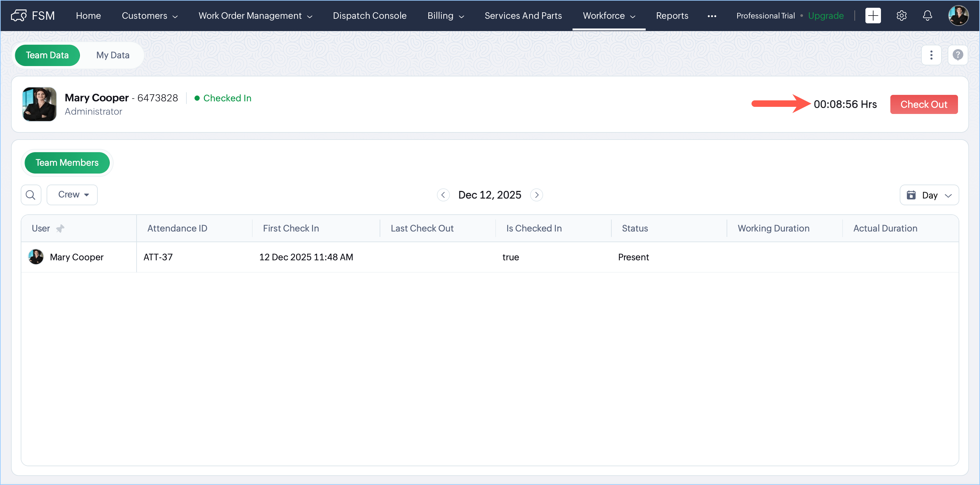Click the search magnifier icon
The height and width of the screenshot is (485, 980).
[x=31, y=195]
